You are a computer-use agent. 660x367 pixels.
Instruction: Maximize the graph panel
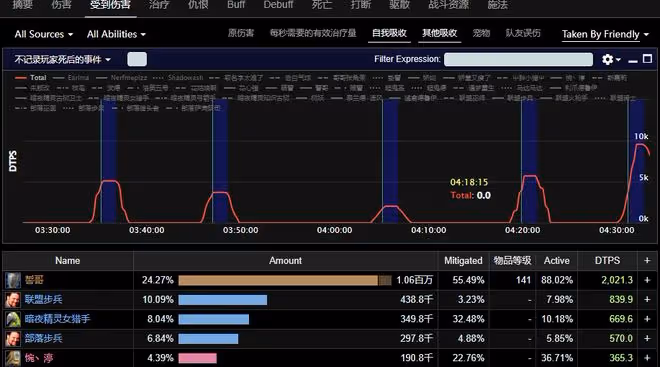tap(647, 59)
